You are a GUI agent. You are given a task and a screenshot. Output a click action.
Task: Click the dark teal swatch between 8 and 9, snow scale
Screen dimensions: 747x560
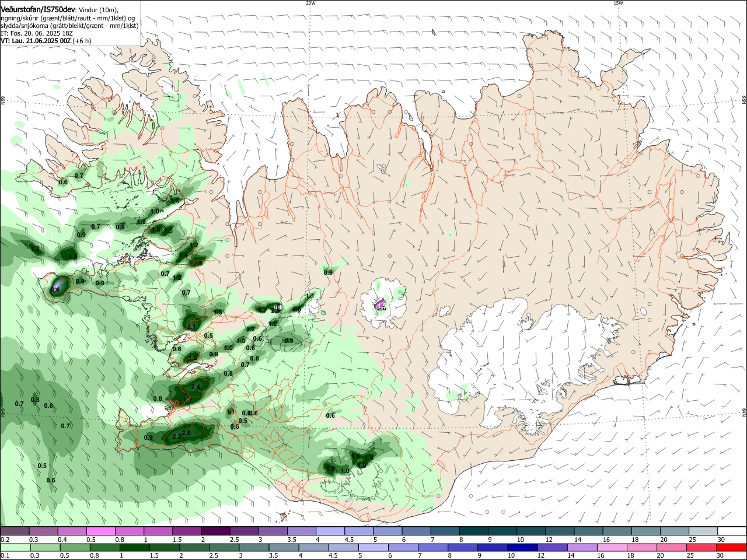click(x=473, y=531)
